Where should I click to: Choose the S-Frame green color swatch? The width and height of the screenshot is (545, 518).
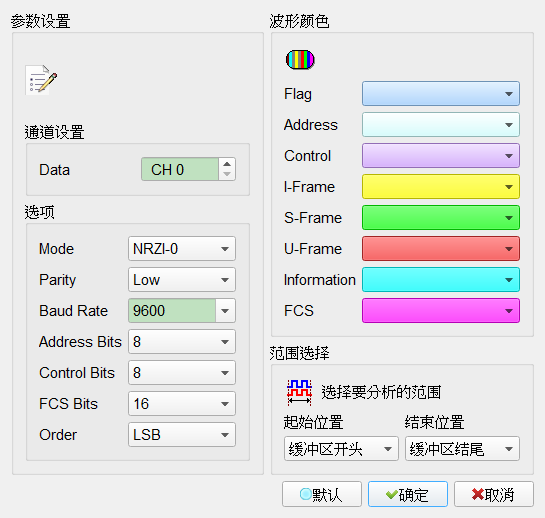pos(441,217)
